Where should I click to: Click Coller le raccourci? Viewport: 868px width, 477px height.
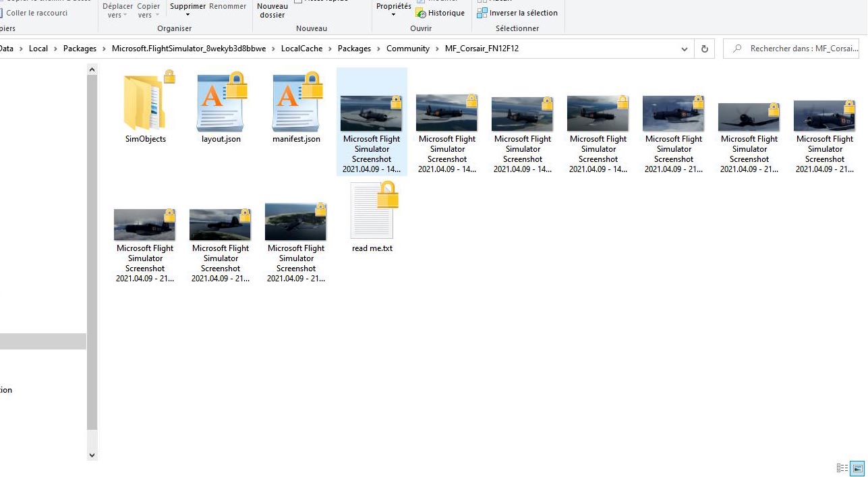click(34, 13)
